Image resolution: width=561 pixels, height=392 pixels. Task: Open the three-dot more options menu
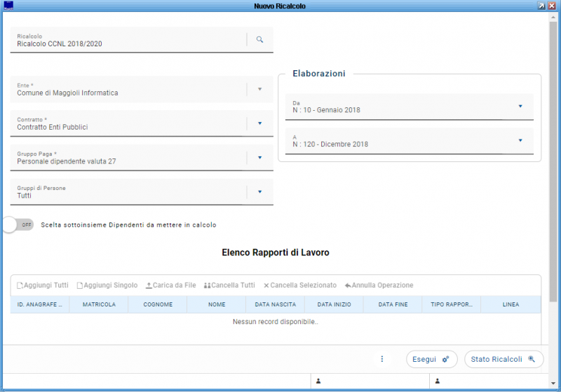[x=382, y=359]
